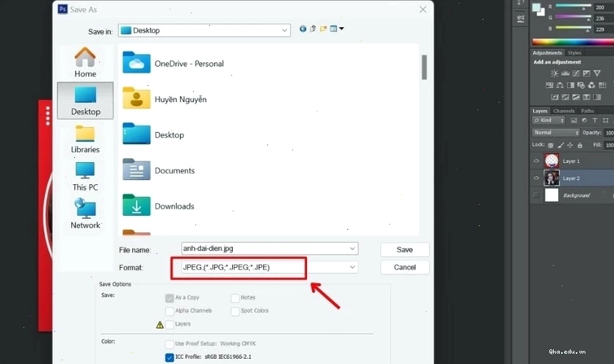Hide Layer 2 visibility eye
The image size is (614, 364).
point(536,178)
